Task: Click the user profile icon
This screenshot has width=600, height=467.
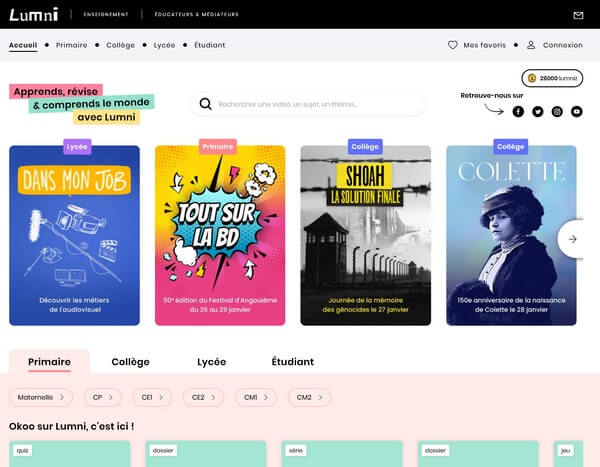Action: coord(531,45)
